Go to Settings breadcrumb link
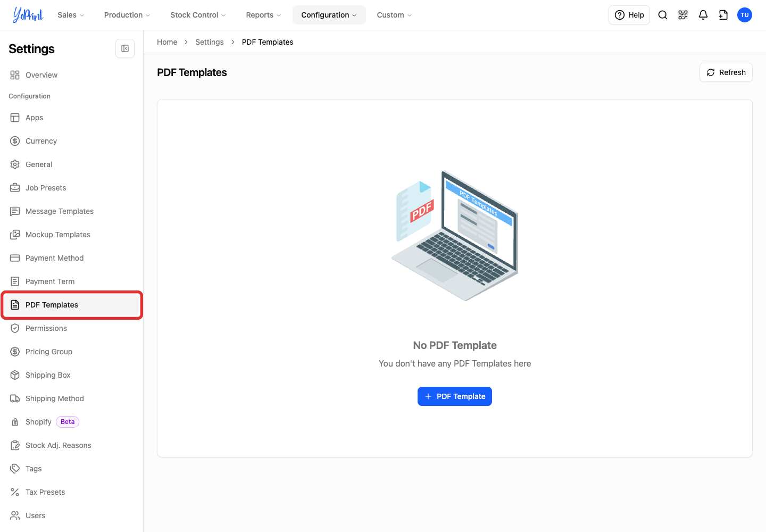 coord(210,42)
